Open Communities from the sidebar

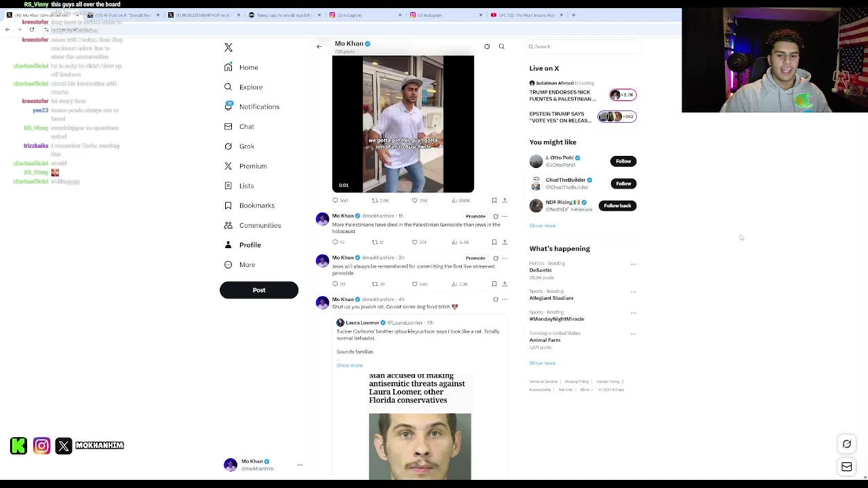[252, 225]
